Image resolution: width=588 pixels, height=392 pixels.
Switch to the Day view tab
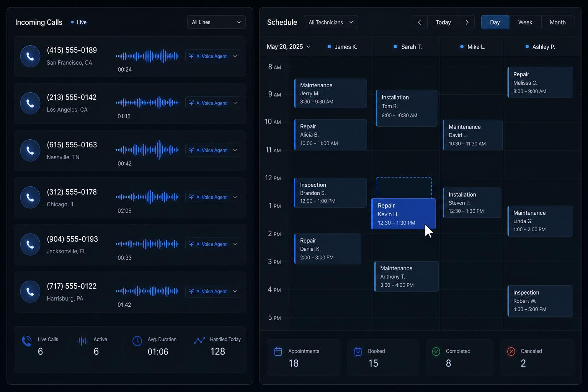[x=495, y=22]
